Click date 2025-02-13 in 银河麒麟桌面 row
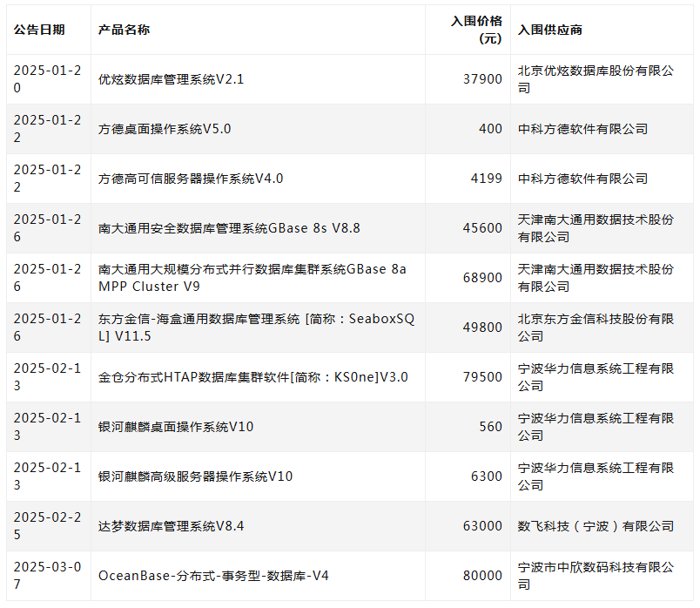The height and width of the screenshot is (608, 700). [x=47, y=427]
